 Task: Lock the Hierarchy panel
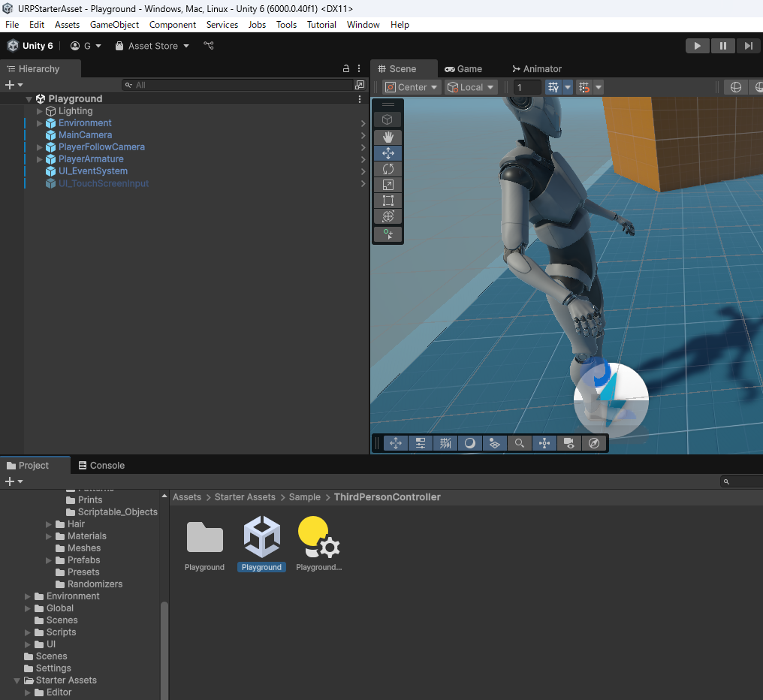pos(346,68)
